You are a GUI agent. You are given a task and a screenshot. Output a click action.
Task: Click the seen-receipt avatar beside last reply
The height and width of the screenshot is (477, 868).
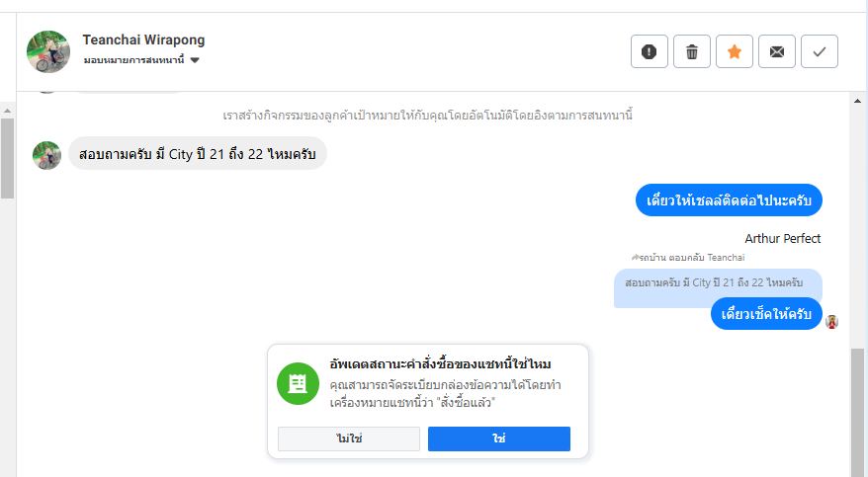click(x=832, y=321)
